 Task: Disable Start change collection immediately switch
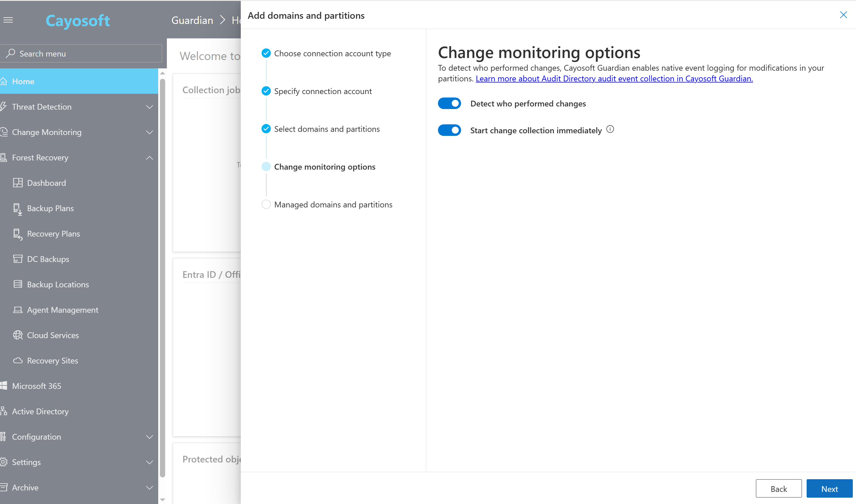[x=449, y=130]
